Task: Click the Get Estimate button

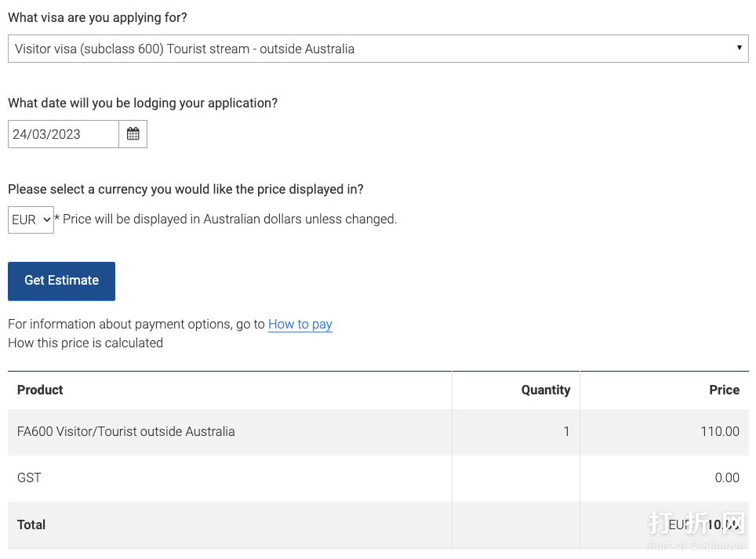Action: [x=61, y=281]
